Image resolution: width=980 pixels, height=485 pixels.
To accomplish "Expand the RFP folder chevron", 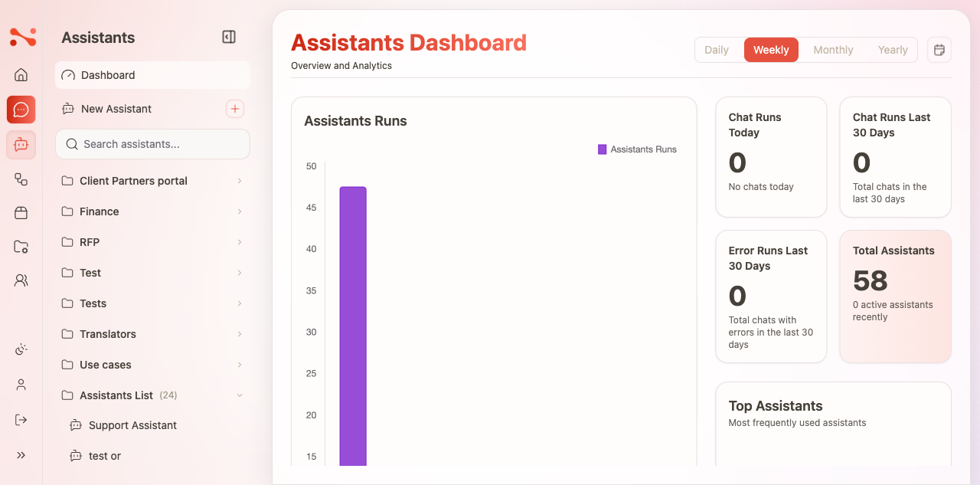I will click(x=240, y=242).
